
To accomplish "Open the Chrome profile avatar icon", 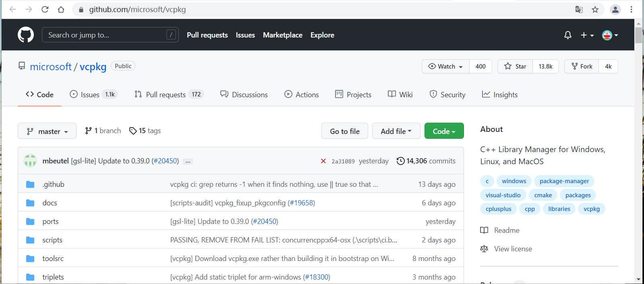I will coord(615,9).
